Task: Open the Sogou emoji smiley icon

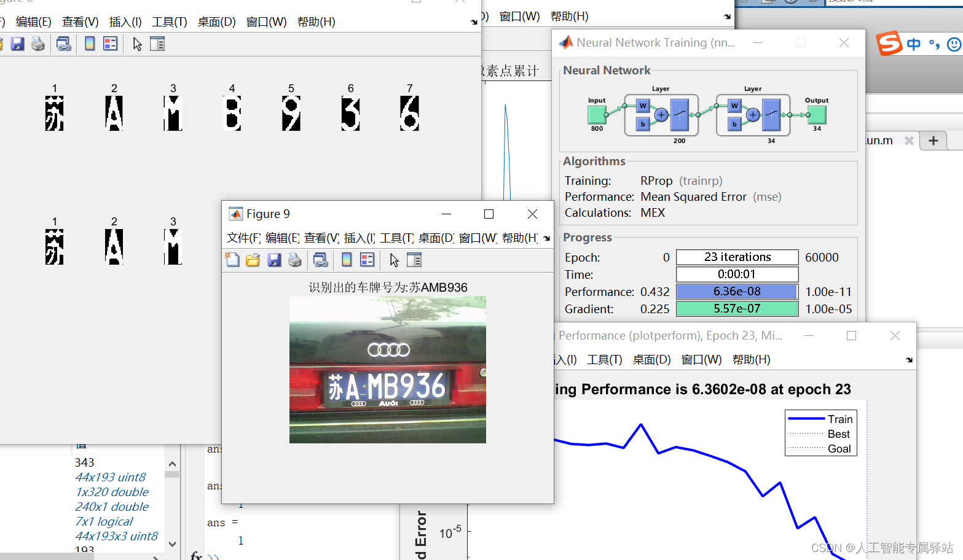Action: click(954, 44)
